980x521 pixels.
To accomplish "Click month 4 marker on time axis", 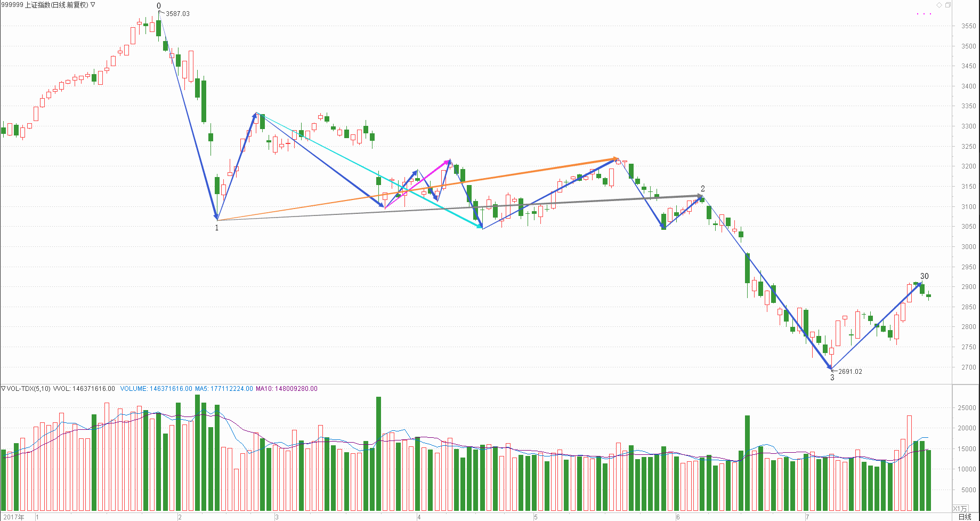I will [419, 517].
